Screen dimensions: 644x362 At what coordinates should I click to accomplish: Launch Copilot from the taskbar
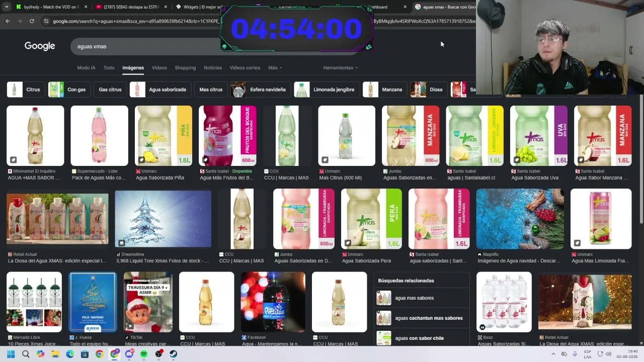(40, 354)
